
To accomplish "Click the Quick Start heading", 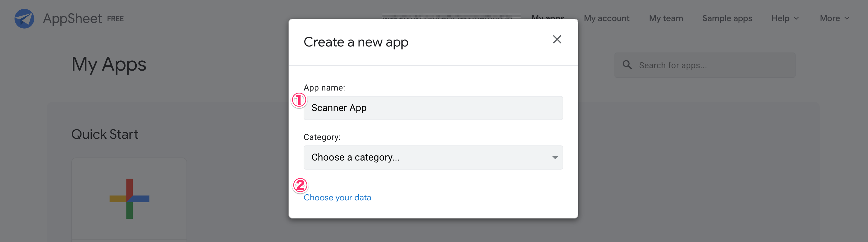I will pos(105,134).
